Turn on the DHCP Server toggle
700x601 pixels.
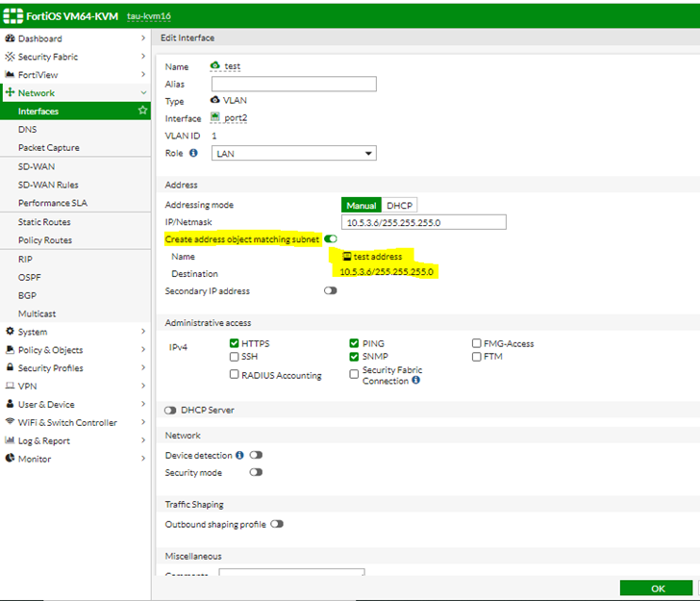pos(170,411)
